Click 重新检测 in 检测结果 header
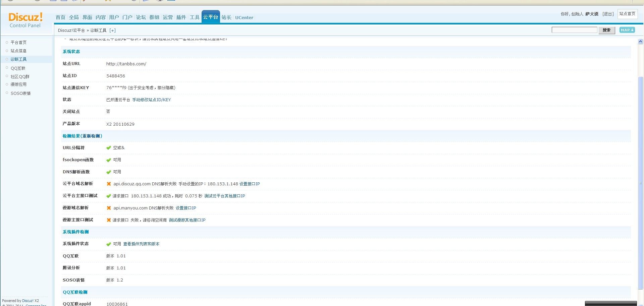 (x=91, y=136)
